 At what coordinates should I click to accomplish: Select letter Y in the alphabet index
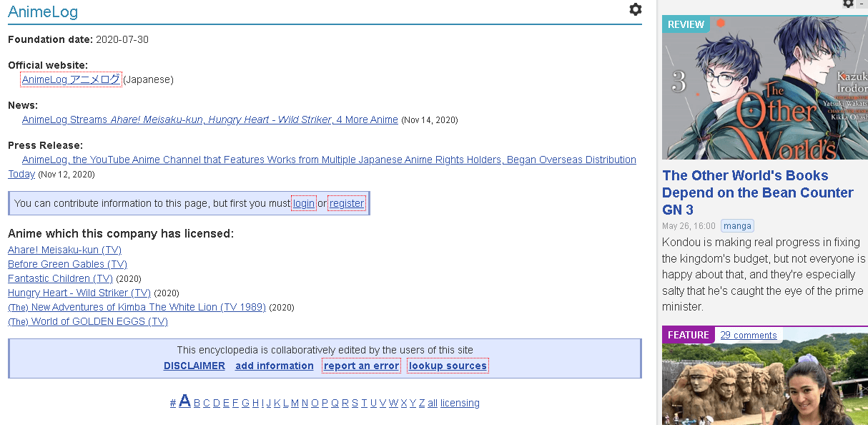pos(413,403)
